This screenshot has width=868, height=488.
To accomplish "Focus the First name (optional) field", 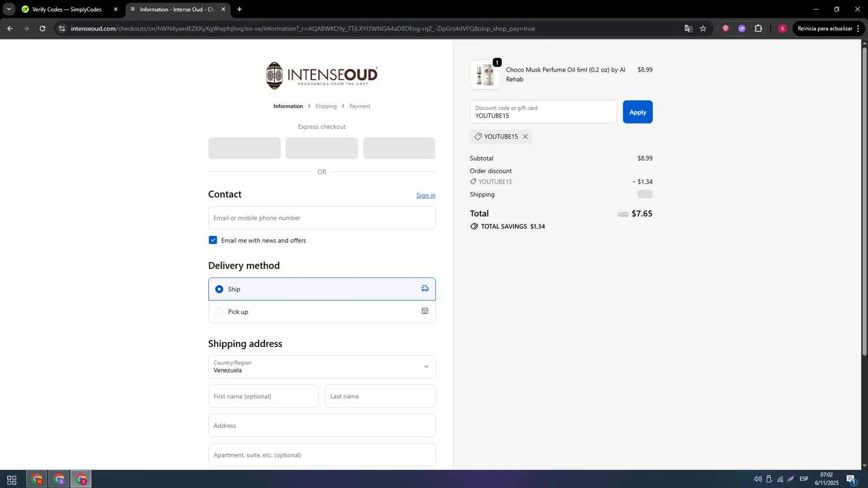I will [x=263, y=396].
